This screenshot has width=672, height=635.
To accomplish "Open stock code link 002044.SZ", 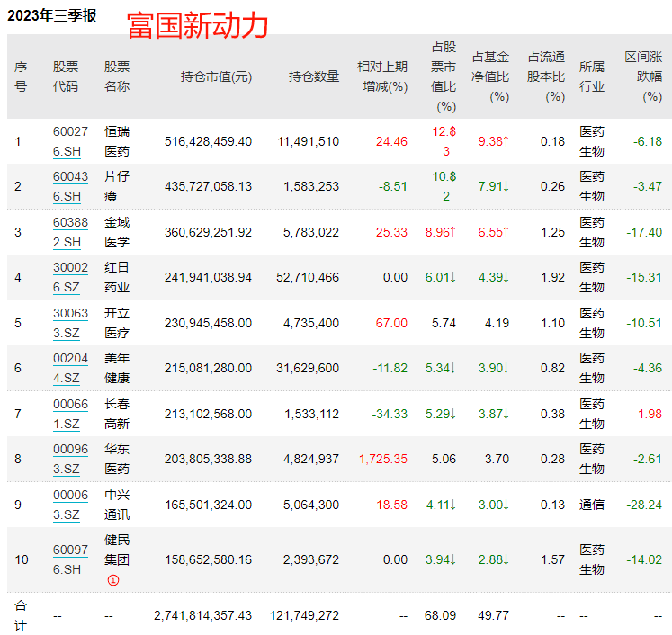I will point(70,368).
